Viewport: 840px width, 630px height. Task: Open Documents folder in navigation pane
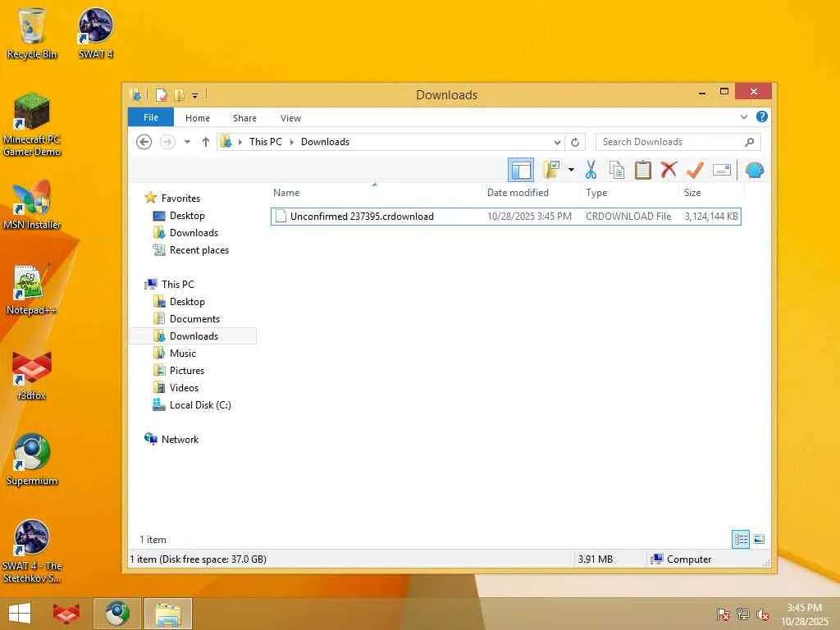(x=194, y=319)
